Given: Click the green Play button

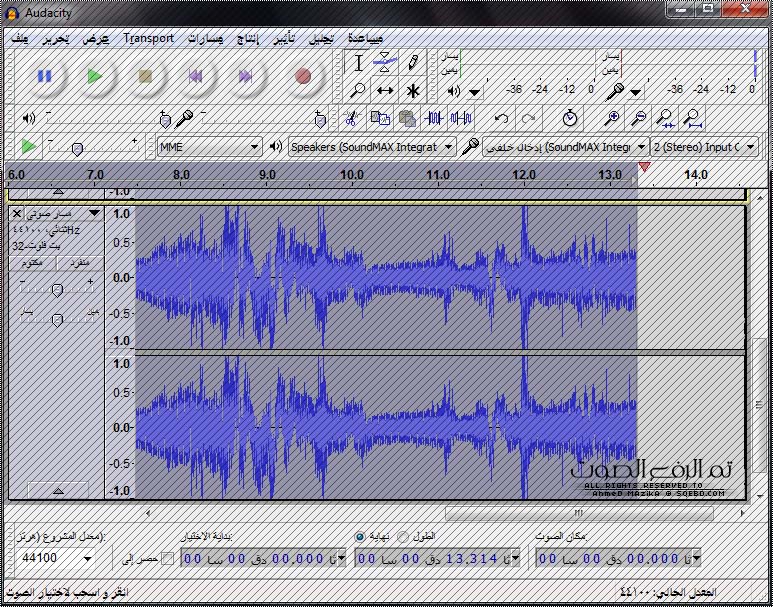Looking at the screenshot, I should [94, 75].
